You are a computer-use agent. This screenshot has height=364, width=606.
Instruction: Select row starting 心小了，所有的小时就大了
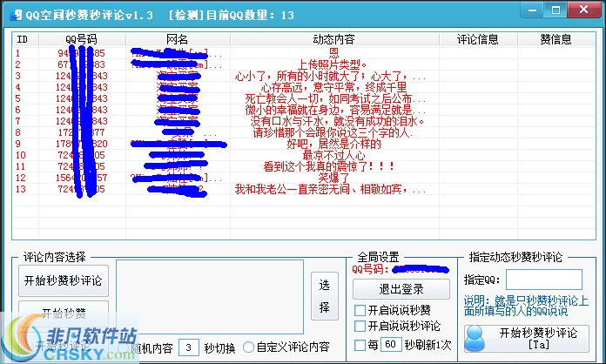click(304, 76)
